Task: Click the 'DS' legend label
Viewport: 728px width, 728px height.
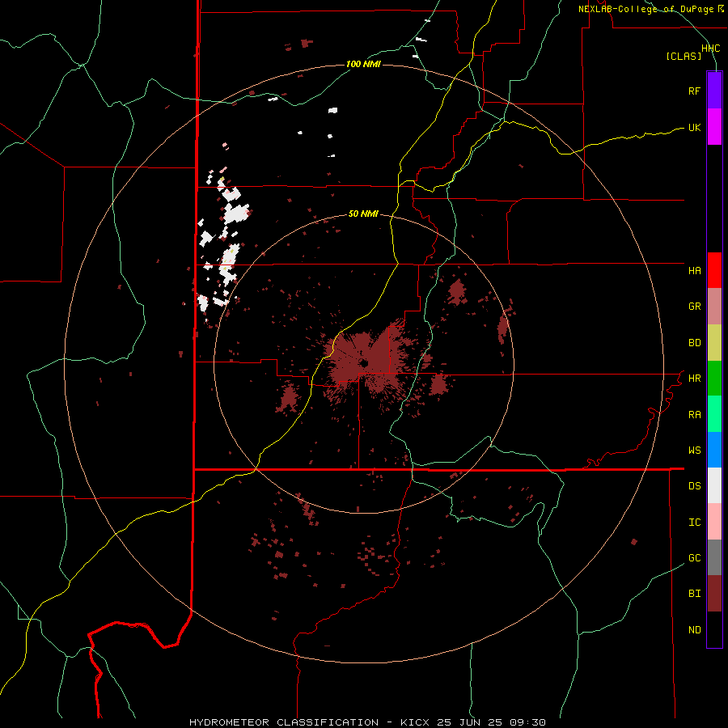Action: point(694,486)
